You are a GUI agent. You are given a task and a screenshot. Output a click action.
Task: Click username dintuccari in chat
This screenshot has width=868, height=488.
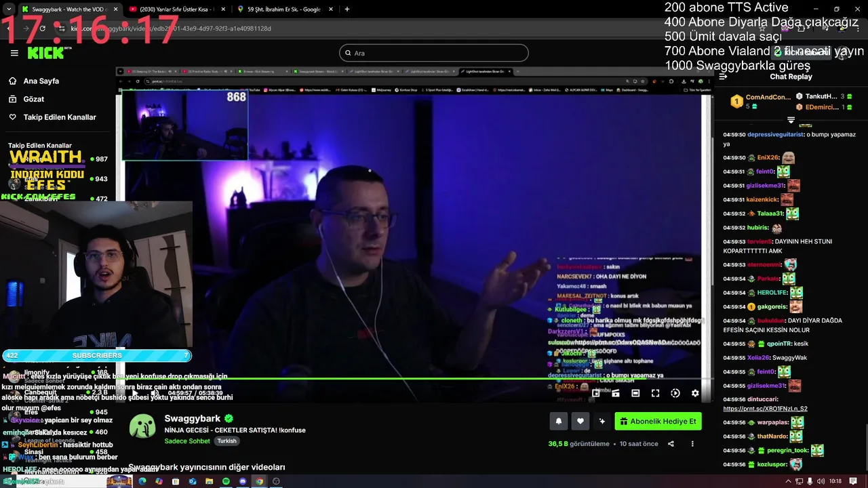coord(763,399)
